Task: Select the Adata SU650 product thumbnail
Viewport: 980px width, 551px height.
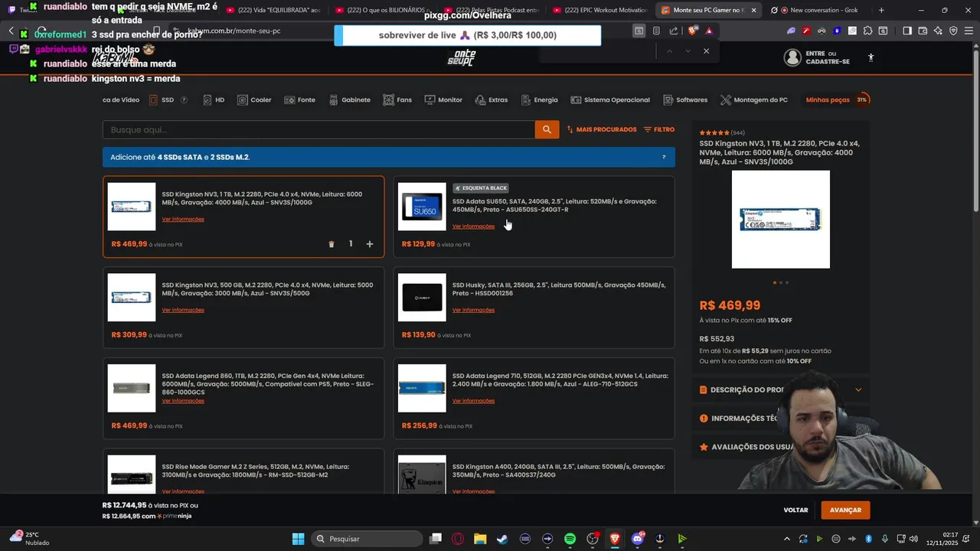Action: pyautogui.click(x=422, y=207)
